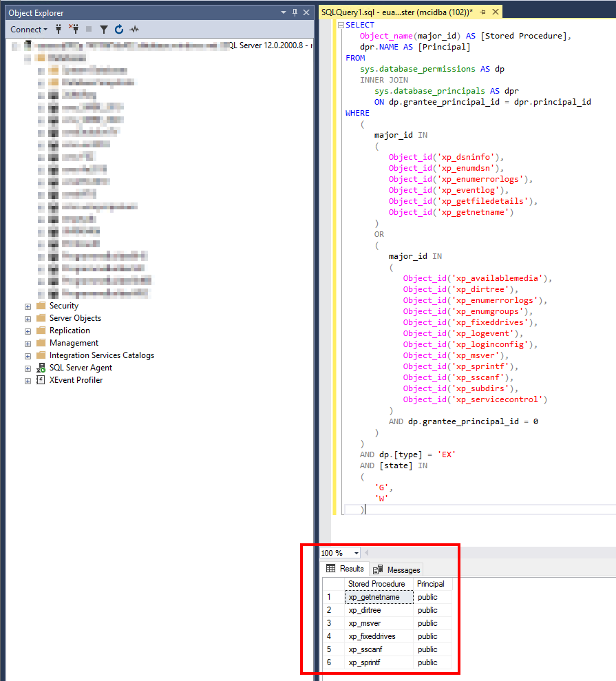616x681 pixels.
Task: Expand Integration Services Catalogs node
Action: coord(28,356)
